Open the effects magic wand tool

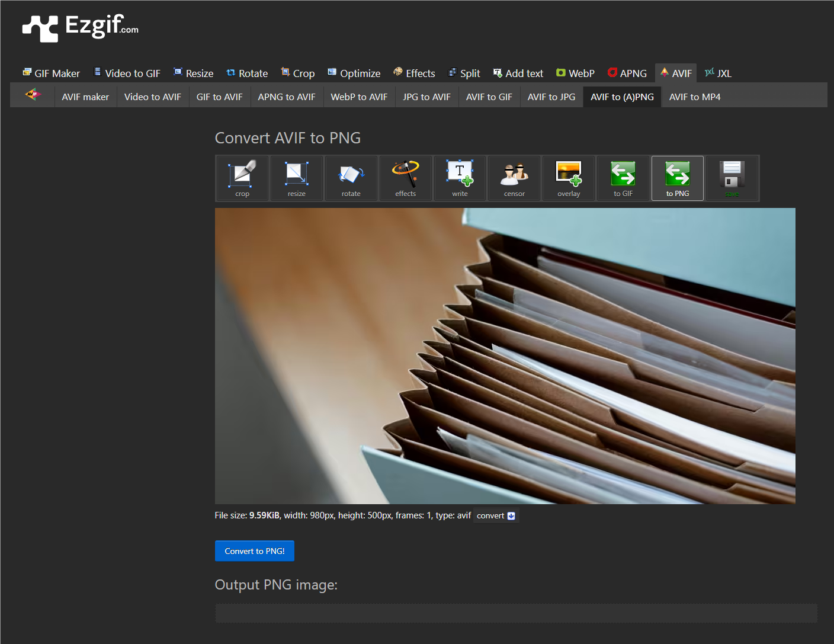point(405,178)
